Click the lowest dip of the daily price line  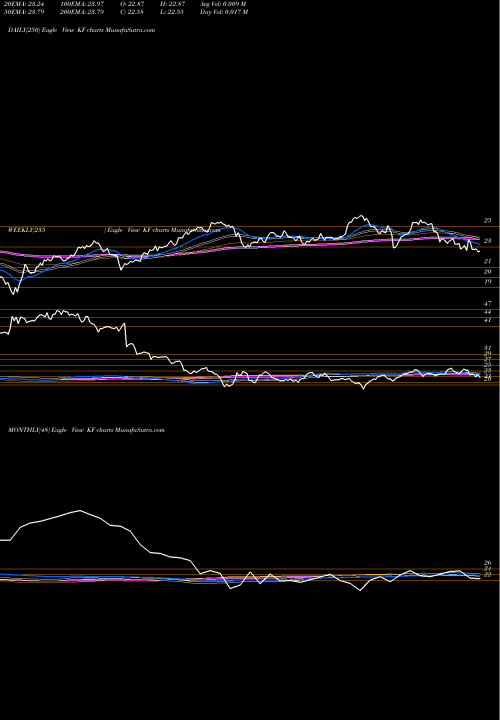(x=13, y=294)
